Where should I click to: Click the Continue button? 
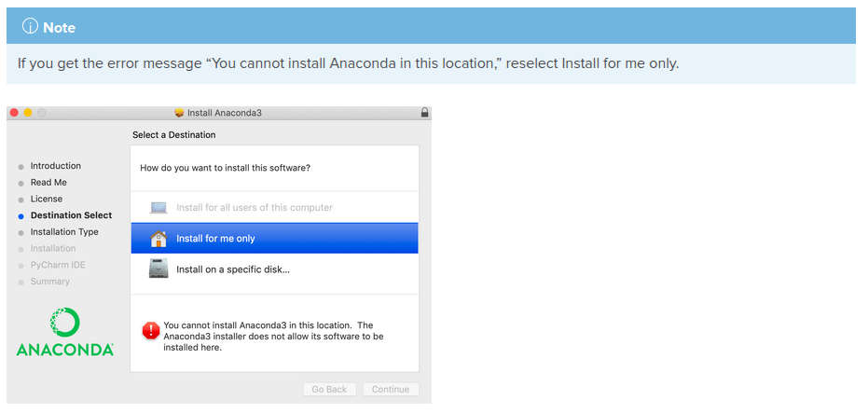(391, 389)
